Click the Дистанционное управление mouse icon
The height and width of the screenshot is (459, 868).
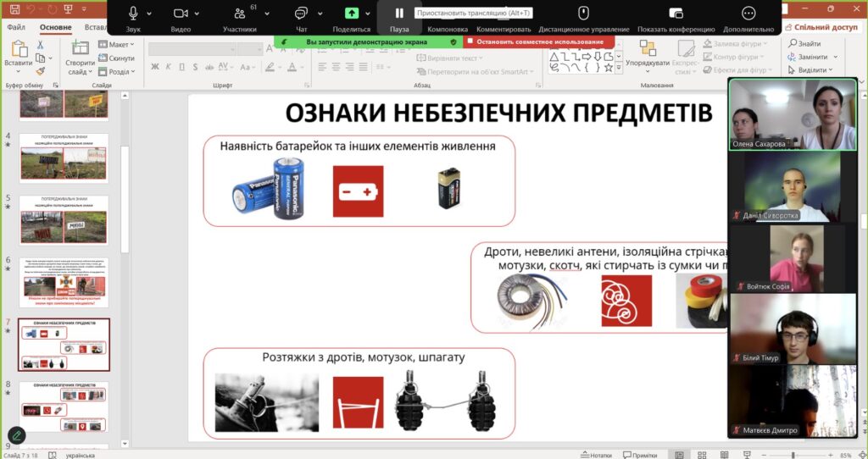583,14
